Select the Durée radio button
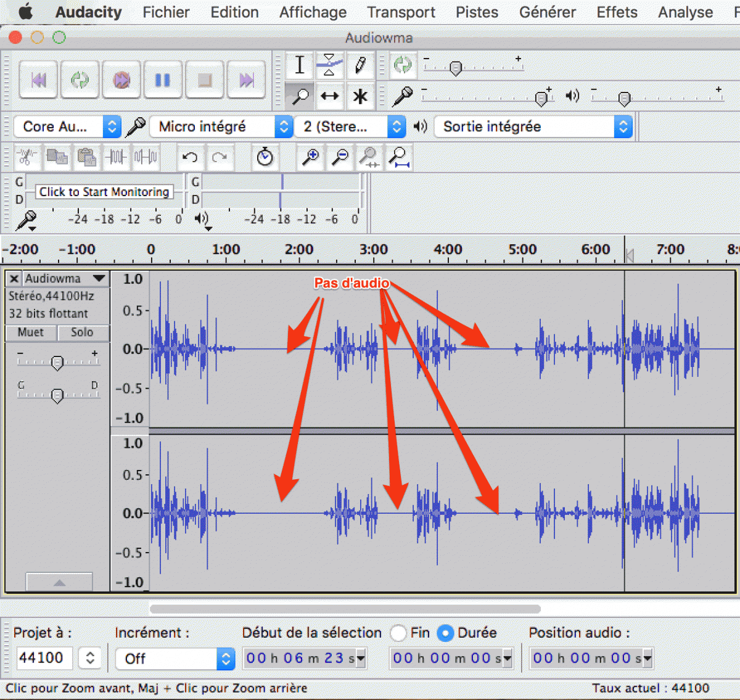 [445, 633]
